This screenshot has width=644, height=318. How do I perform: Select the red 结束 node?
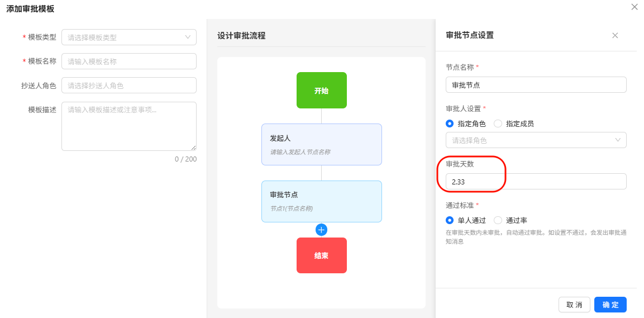tap(321, 255)
